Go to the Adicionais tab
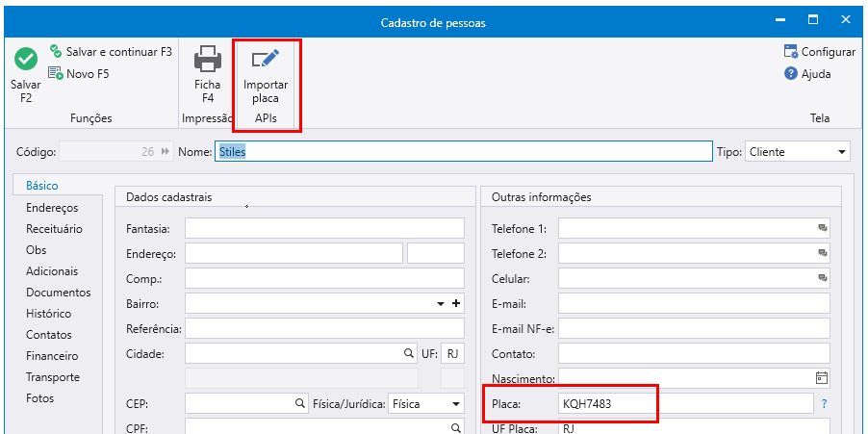The height and width of the screenshot is (434, 868). (52, 271)
